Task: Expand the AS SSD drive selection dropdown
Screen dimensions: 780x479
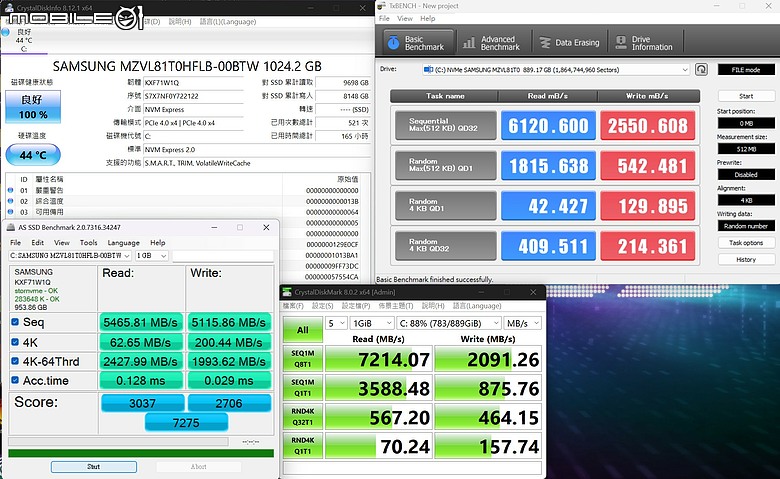Action: (126, 256)
